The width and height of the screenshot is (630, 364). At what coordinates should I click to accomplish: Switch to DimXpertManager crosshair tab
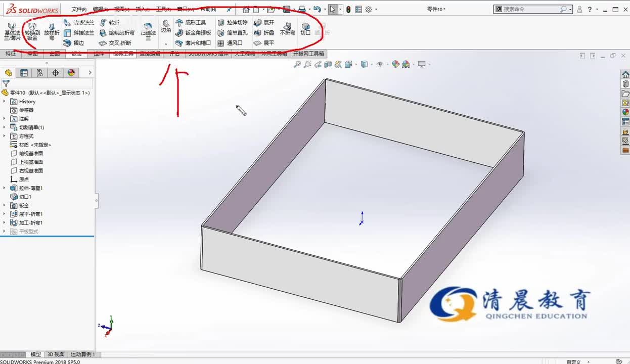point(55,73)
